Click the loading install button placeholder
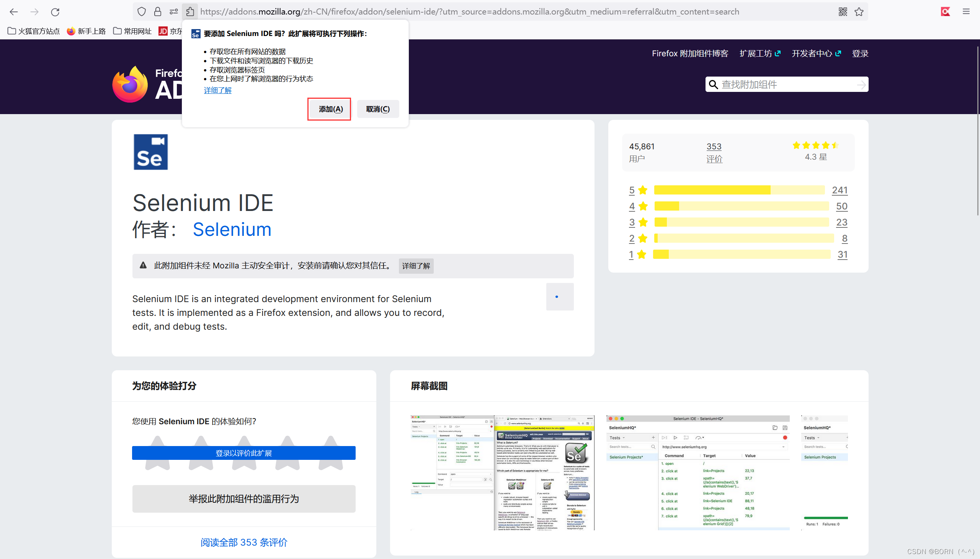Viewport: 980px width, 559px height. pos(560,297)
